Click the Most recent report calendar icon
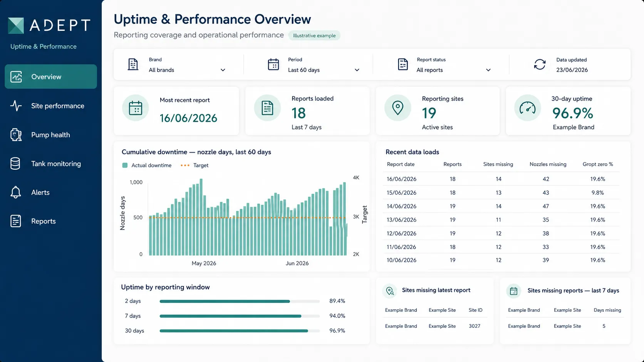This screenshot has width=644, height=362. point(136,108)
